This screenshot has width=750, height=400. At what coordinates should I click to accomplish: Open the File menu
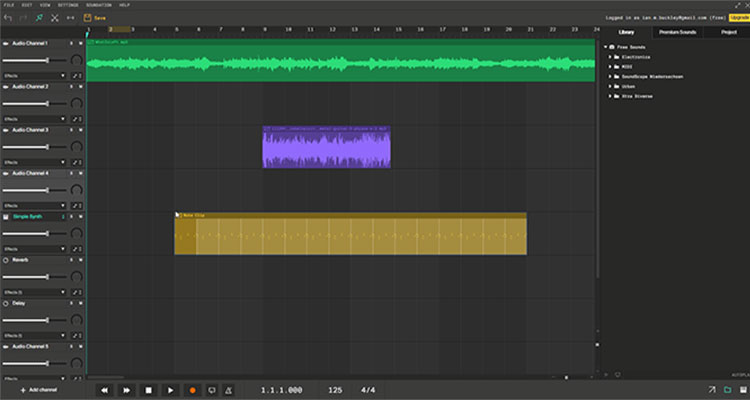[9, 5]
